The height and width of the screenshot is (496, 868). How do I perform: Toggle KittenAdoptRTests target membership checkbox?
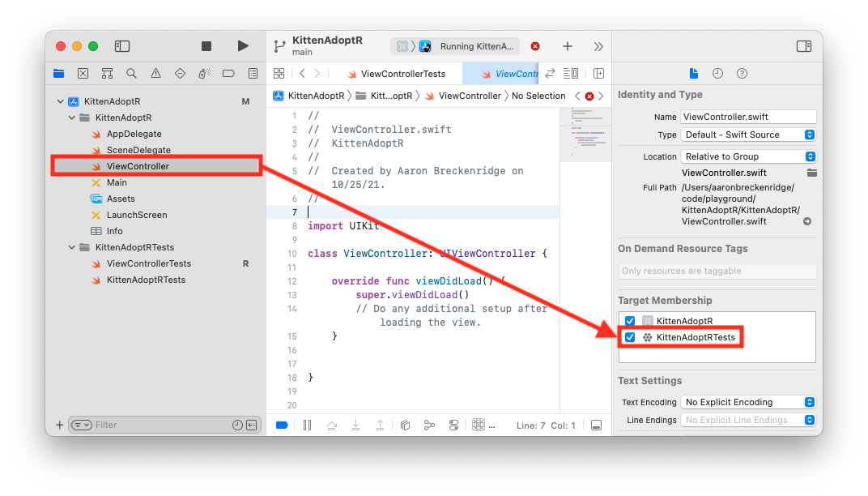pyautogui.click(x=630, y=337)
